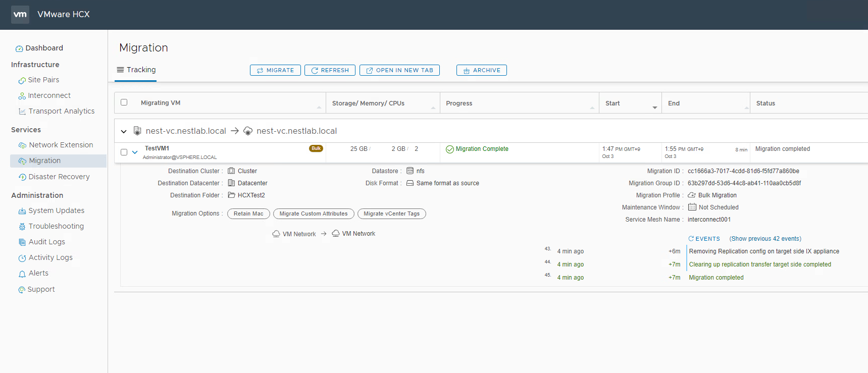Select the Tracking tab
868x373 pixels.
pos(136,70)
